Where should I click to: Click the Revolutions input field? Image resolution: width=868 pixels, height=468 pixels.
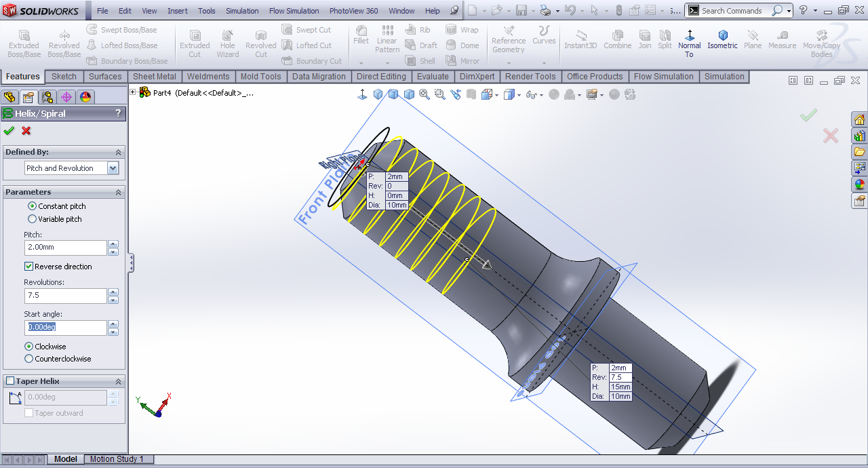66,296
